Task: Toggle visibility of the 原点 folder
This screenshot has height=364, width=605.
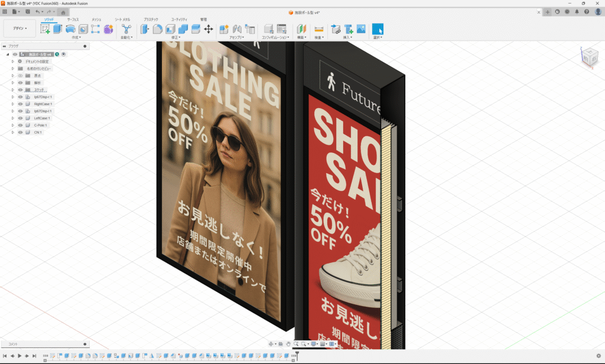Action: point(20,76)
